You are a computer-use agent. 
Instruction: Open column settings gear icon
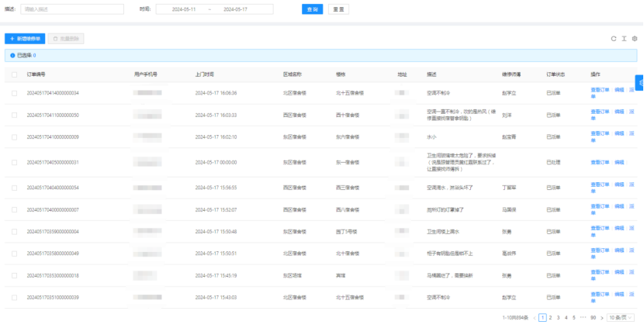634,38
